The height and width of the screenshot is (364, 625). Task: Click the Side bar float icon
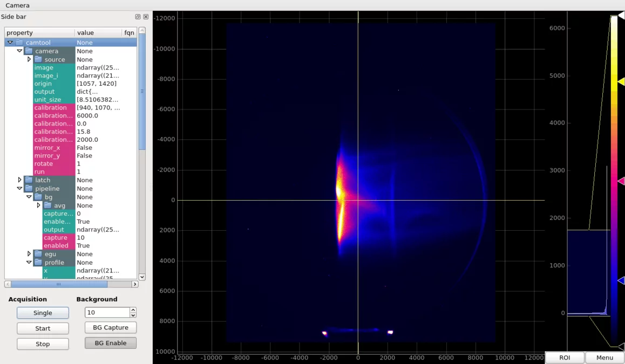tap(138, 17)
